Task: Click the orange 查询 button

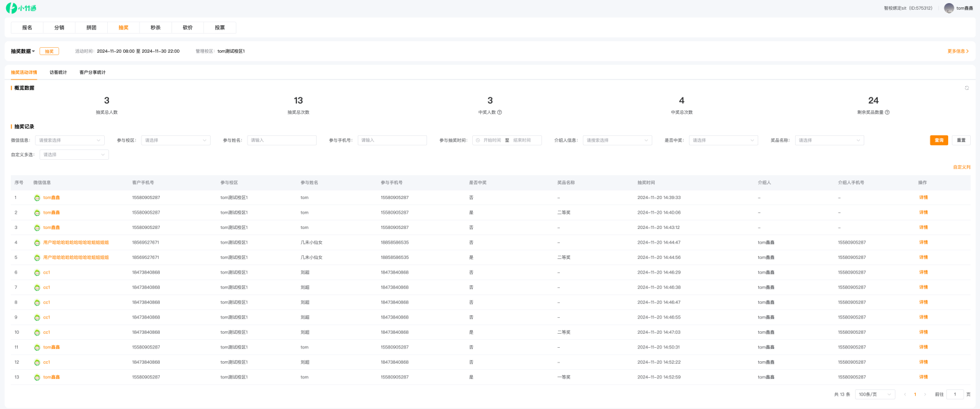Action: [939, 140]
